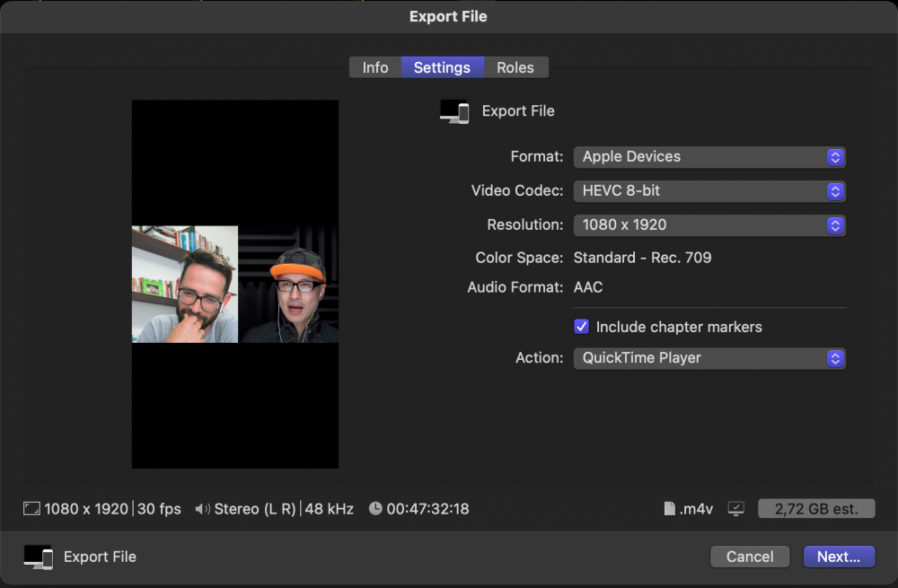Image resolution: width=898 pixels, height=588 pixels.
Task: Click the 48 kHz sample rate text
Action: click(x=330, y=508)
